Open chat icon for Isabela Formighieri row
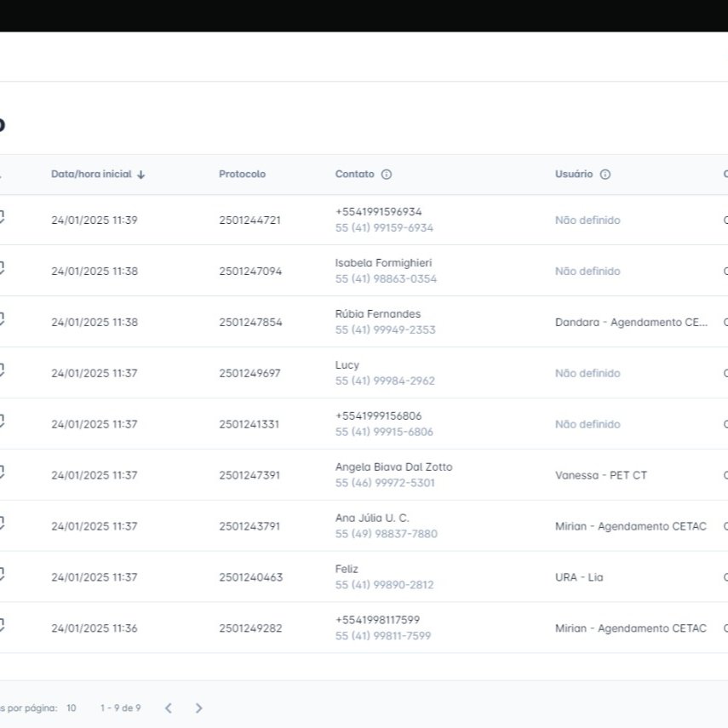 tap(2, 268)
